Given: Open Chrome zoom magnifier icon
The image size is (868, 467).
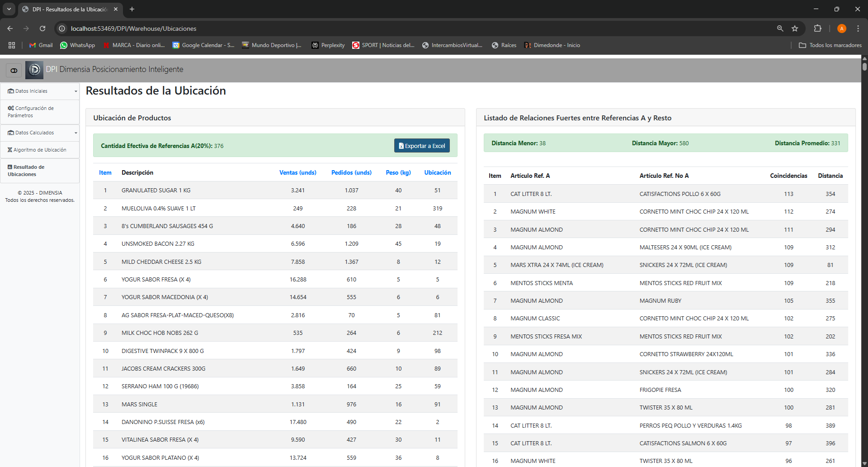Looking at the screenshot, I should tap(780, 29).
